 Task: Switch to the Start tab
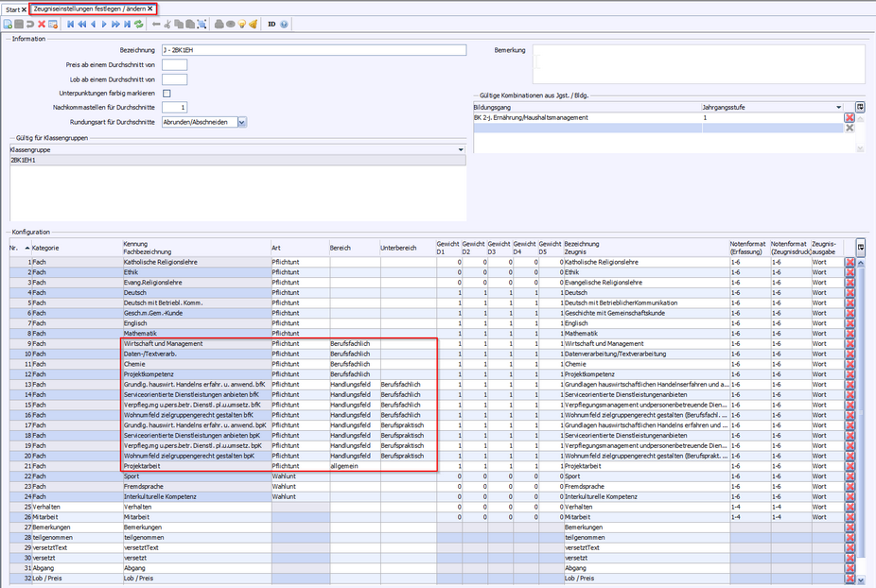12,9
